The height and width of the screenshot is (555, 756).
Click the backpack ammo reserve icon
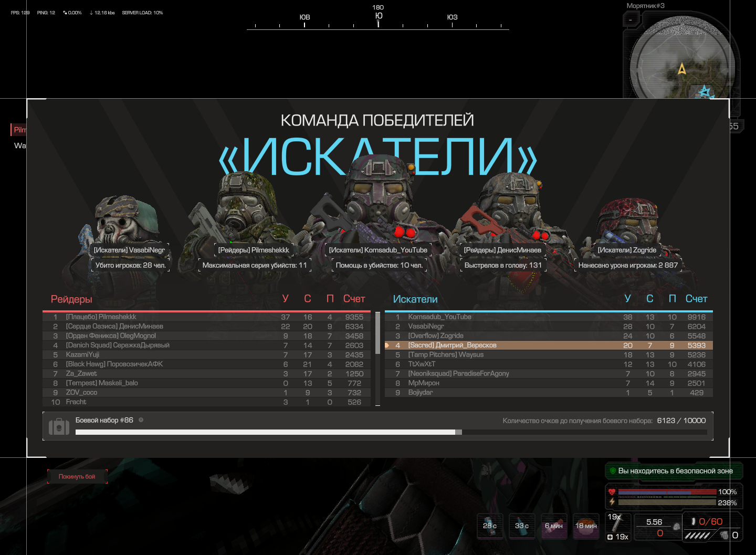tap(677, 526)
